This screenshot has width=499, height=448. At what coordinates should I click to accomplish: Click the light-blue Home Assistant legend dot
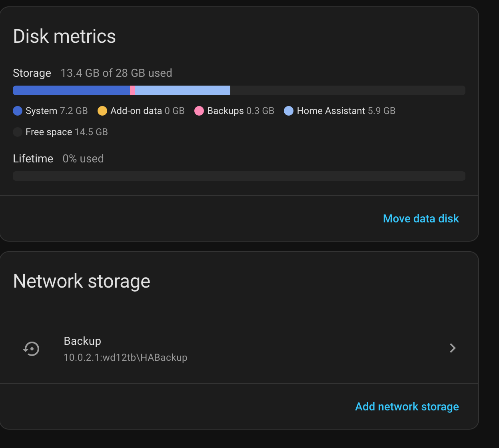click(x=289, y=111)
